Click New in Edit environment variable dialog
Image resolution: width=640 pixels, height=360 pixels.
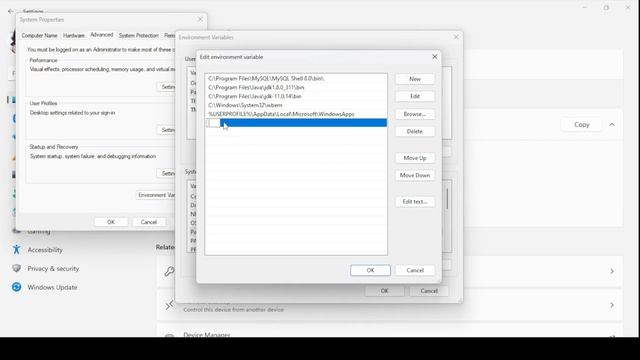point(415,79)
